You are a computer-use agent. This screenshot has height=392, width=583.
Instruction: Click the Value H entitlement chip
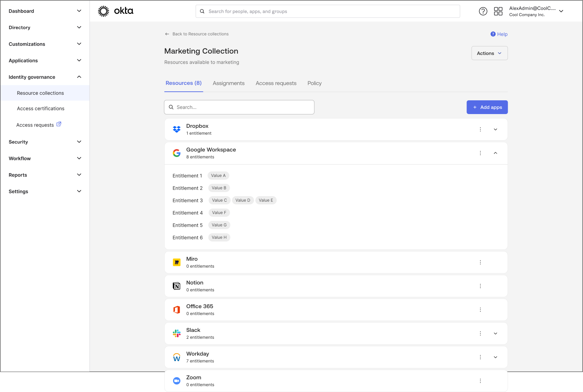(x=219, y=237)
